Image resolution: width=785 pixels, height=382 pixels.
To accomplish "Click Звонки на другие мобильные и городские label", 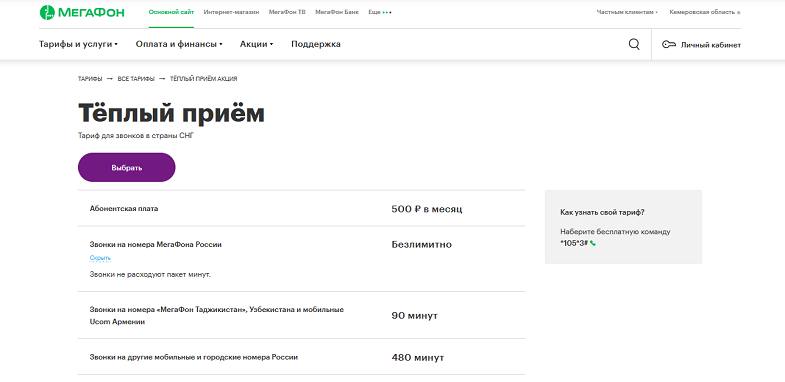I will [x=194, y=357].
